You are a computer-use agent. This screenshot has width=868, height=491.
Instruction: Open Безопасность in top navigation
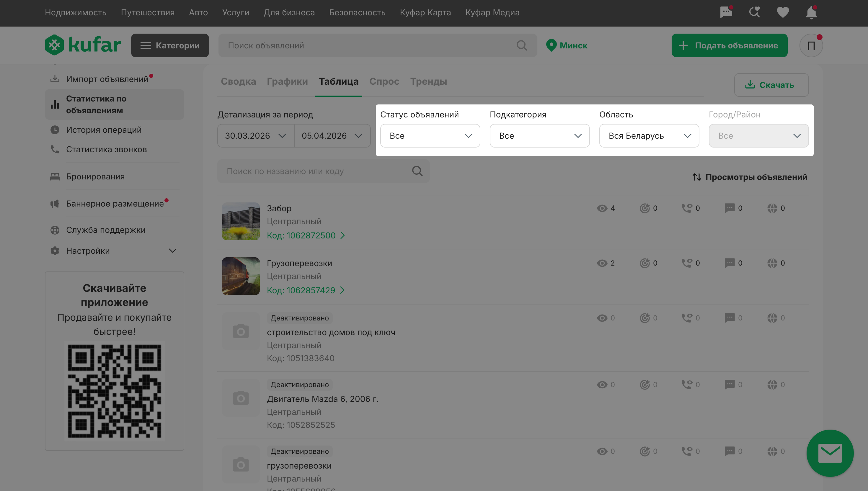click(x=357, y=12)
